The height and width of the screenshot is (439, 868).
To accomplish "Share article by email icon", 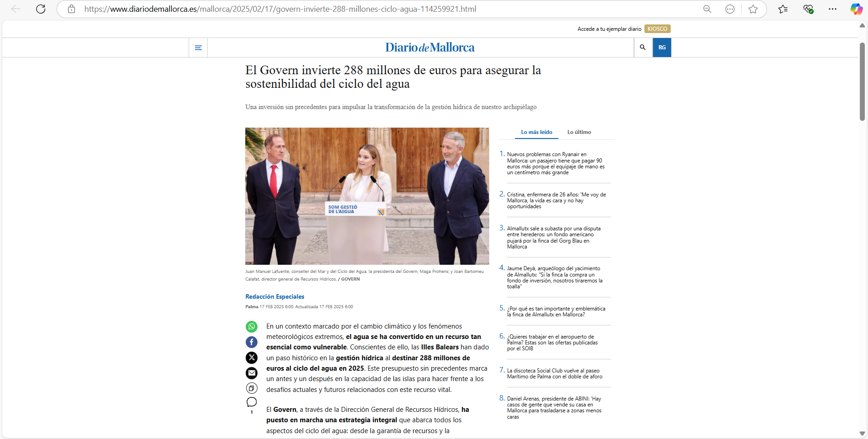I will (x=252, y=373).
